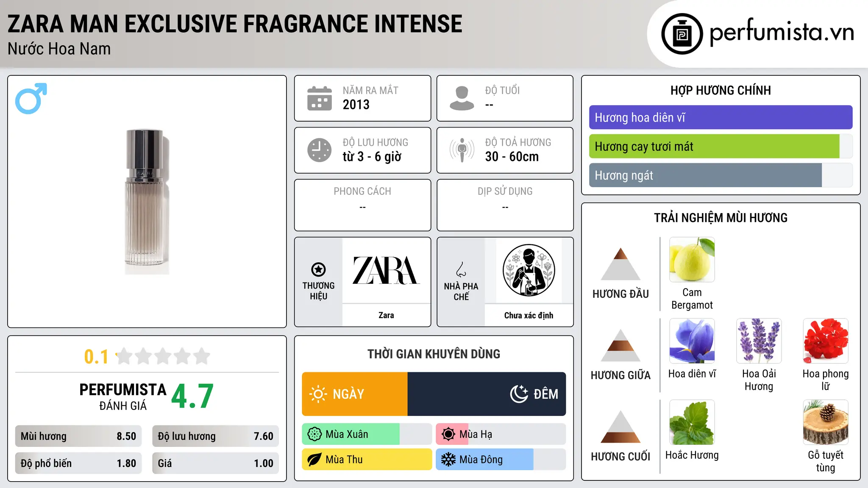
Task: Click the spring flower icon
Action: [x=314, y=434]
